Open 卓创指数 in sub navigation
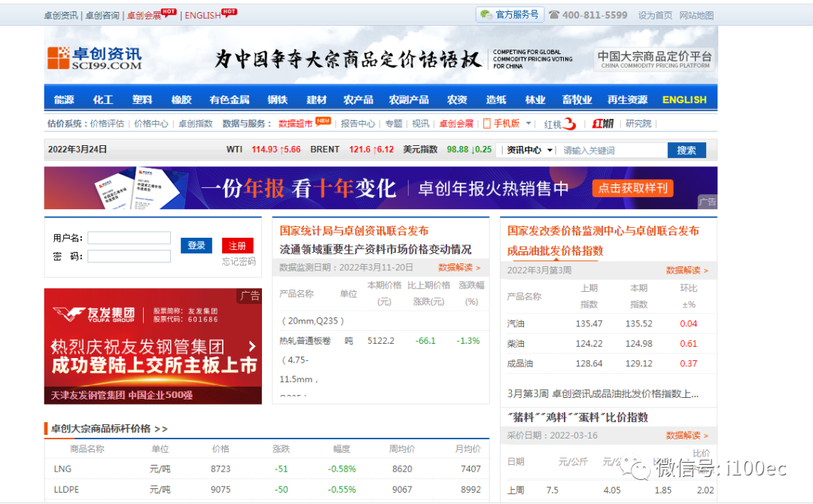This screenshot has height=504, width=813. click(x=196, y=123)
